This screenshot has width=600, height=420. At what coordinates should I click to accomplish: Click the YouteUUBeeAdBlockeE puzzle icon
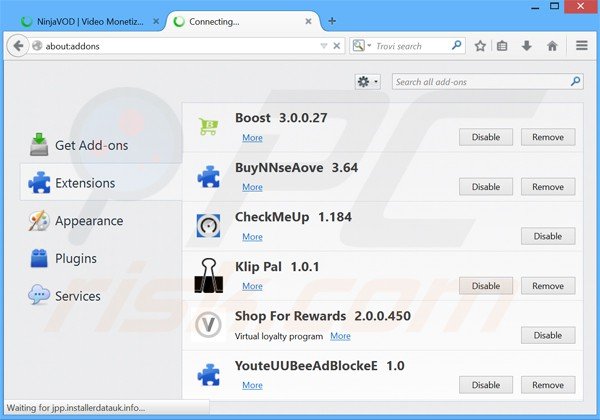pos(209,374)
